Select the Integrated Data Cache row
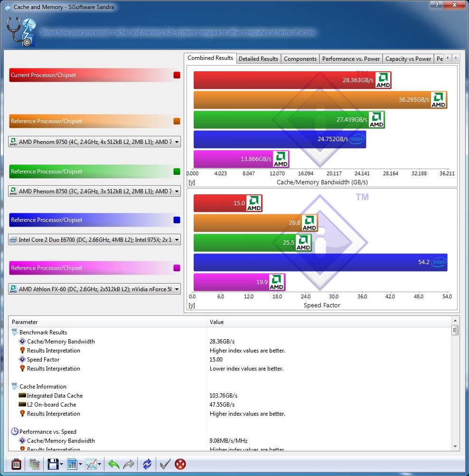The height and width of the screenshot is (476, 469). click(x=230, y=396)
